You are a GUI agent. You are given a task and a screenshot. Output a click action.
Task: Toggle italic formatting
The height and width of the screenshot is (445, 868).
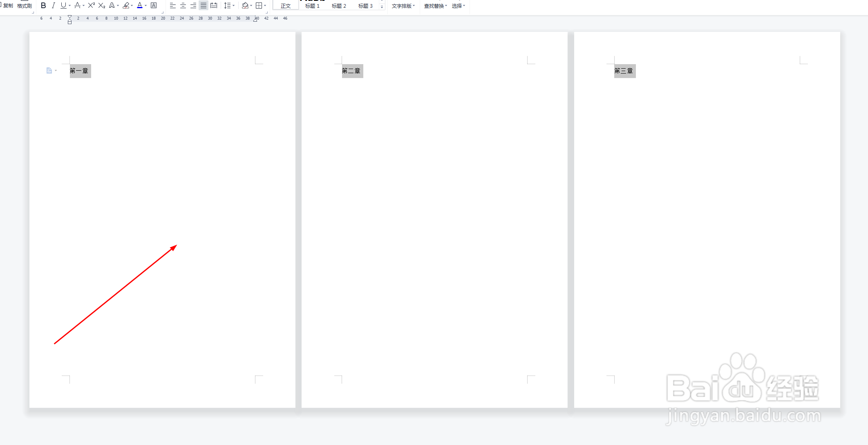(x=53, y=5)
